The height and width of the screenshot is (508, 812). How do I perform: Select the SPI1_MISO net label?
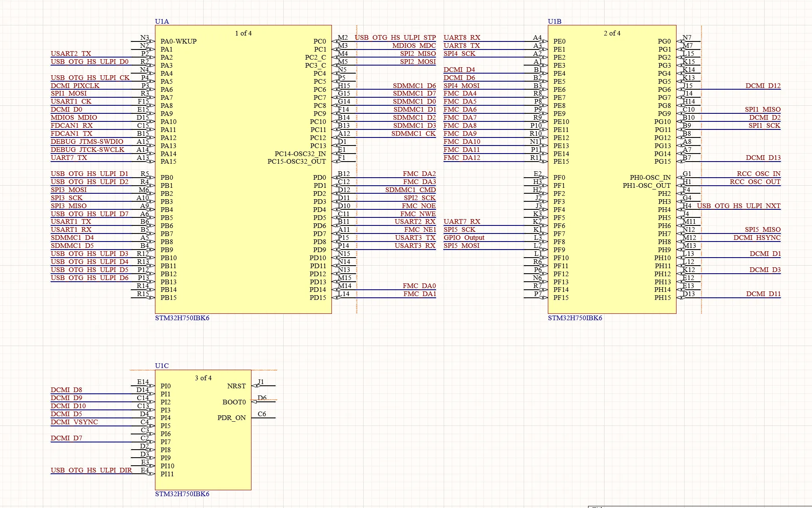pyautogui.click(x=763, y=109)
